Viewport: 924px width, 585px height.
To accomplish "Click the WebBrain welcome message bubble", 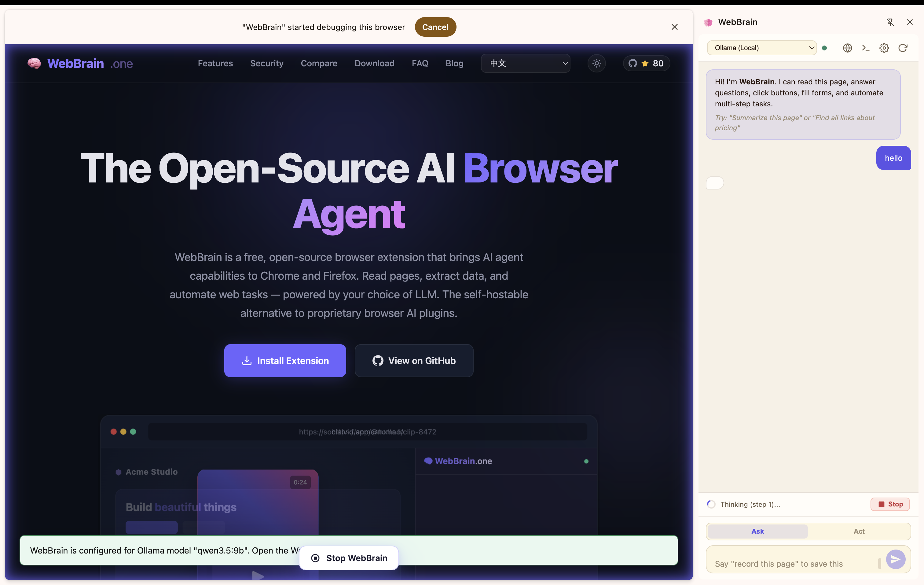I will click(803, 105).
